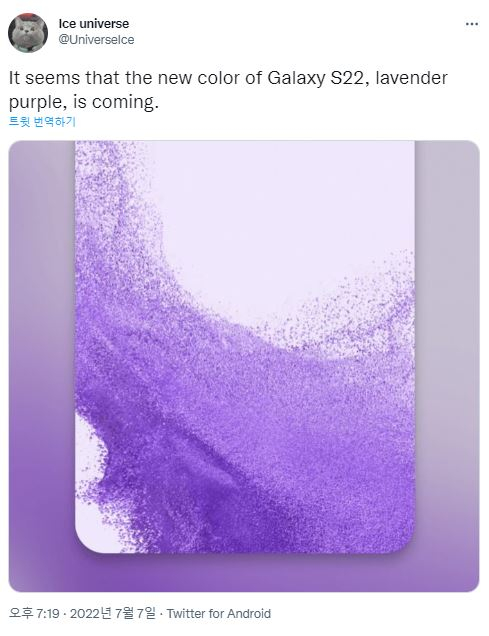Click the purple strip below the phone render
This screenshot has height=636, width=489.
(x=244, y=572)
